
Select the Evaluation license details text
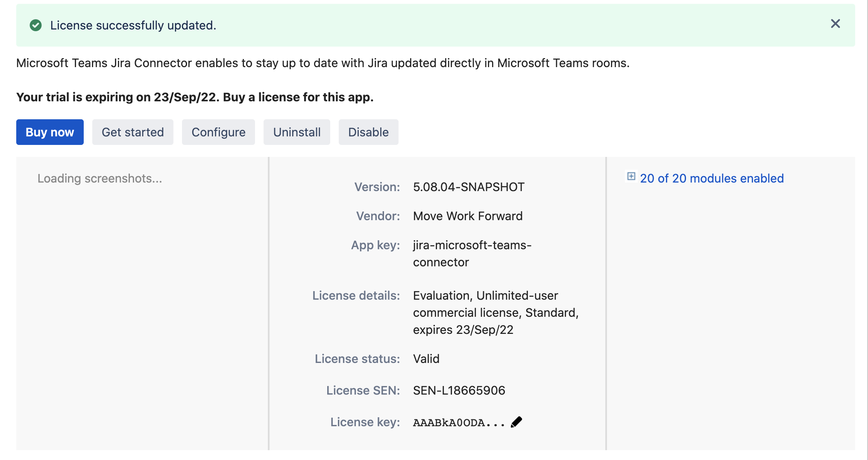(x=496, y=312)
